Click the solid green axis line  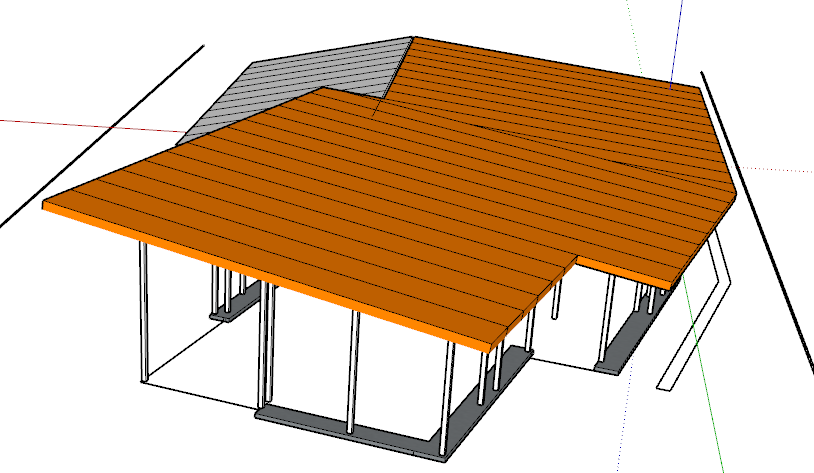(x=703, y=374)
